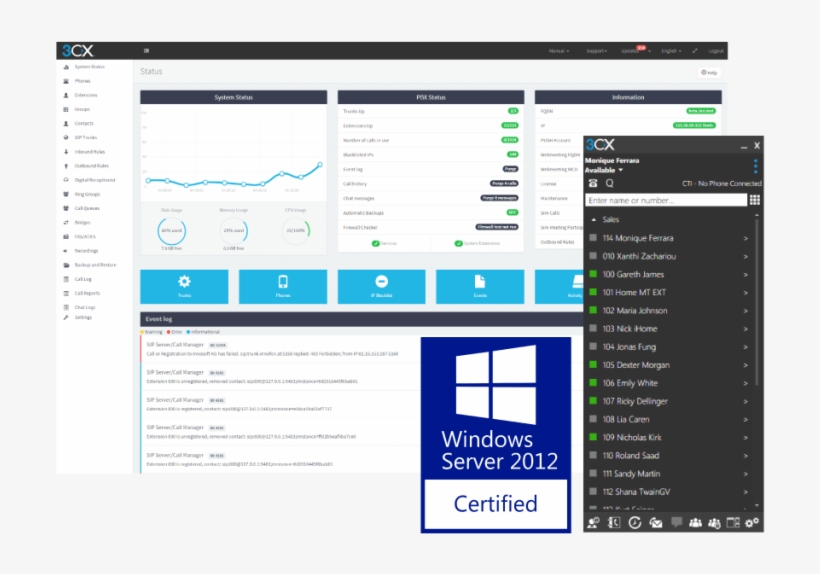
Task: Open the Support dropdown in header
Action: pyautogui.click(x=597, y=51)
